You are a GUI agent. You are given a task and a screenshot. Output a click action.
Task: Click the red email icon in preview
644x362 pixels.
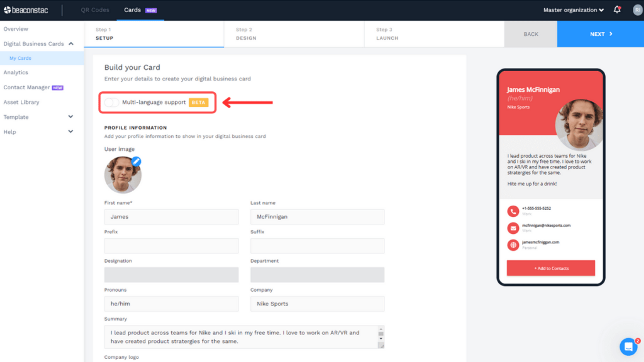[x=513, y=228]
